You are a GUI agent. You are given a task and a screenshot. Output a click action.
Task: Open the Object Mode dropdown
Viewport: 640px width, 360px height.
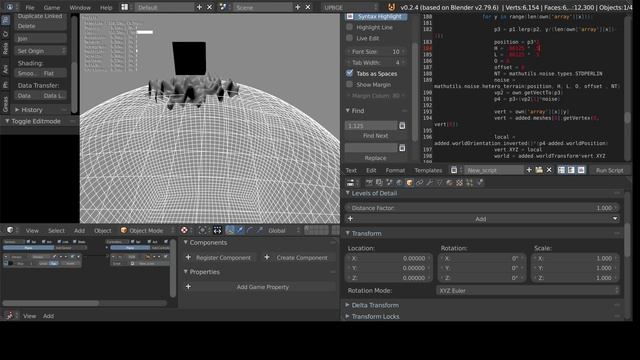click(x=147, y=230)
